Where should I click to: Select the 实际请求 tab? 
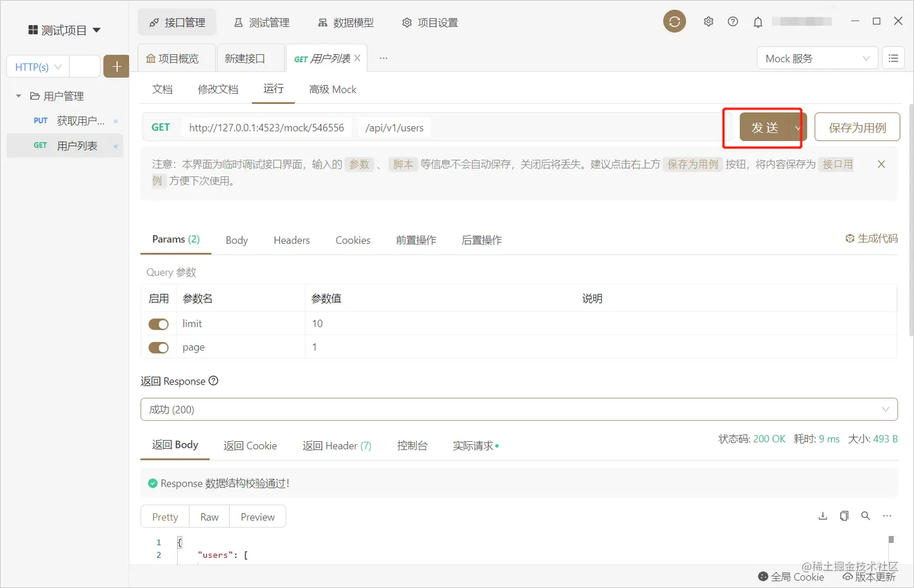(x=476, y=445)
